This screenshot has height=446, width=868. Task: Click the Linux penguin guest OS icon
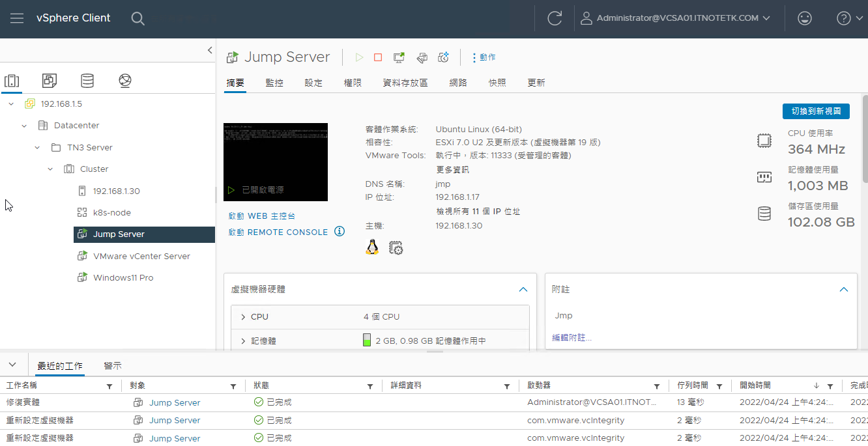pos(372,247)
